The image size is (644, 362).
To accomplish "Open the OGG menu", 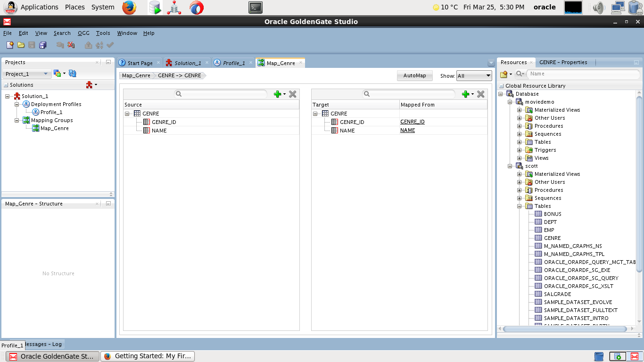I will pyautogui.click(x=83, y=33).
